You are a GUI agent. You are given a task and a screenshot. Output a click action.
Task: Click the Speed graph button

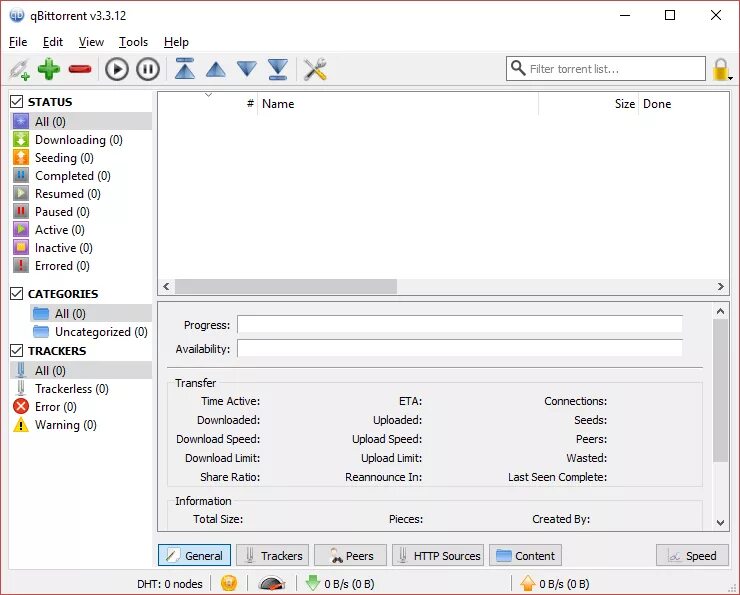pos(692,555)
